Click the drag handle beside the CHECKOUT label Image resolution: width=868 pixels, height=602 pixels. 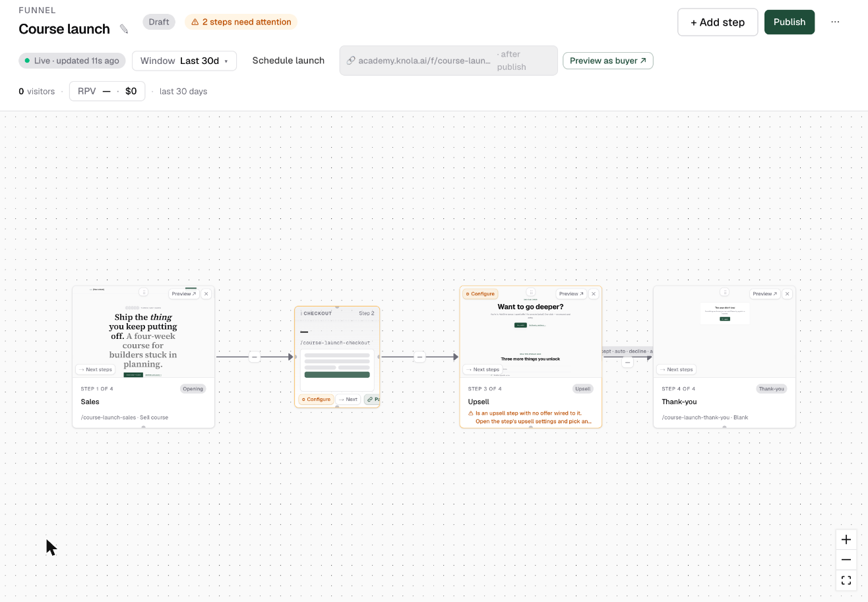point(301,313)
